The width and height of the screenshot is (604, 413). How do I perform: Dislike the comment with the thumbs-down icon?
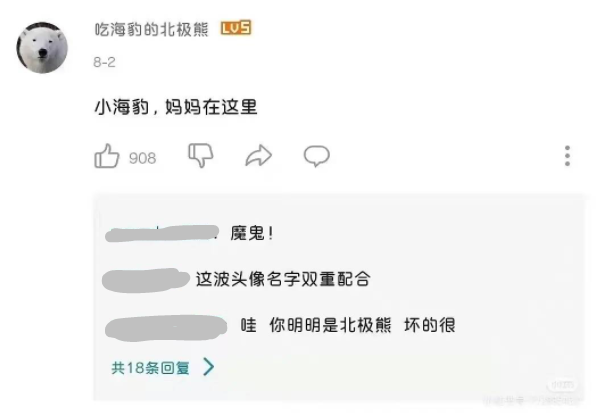point(201,155)
